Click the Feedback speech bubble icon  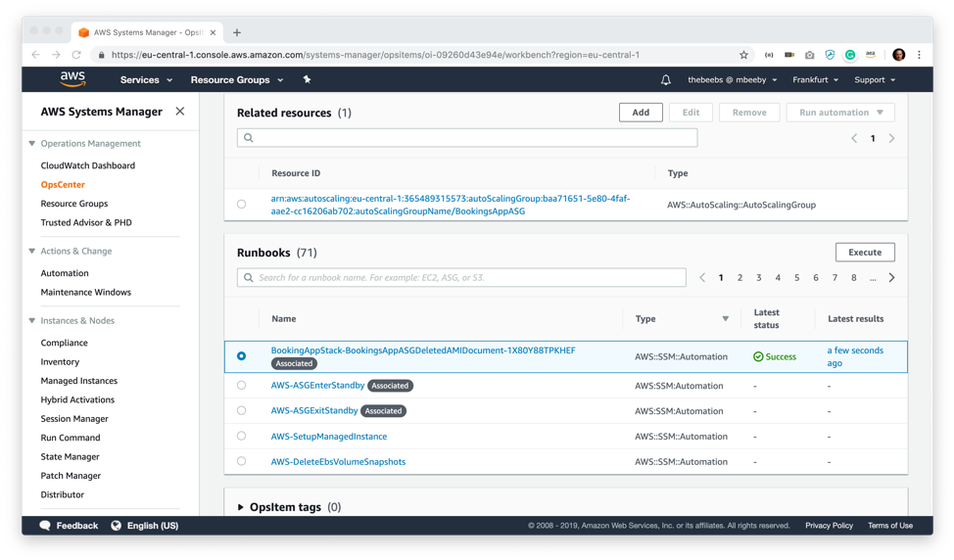point(45,526)
